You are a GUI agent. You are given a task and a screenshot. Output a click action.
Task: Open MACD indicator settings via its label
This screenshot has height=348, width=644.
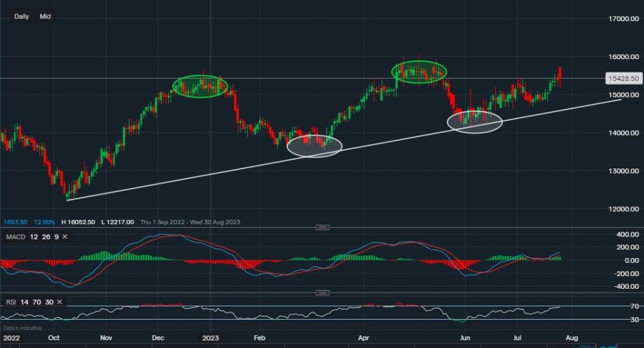tap(16, 237)
